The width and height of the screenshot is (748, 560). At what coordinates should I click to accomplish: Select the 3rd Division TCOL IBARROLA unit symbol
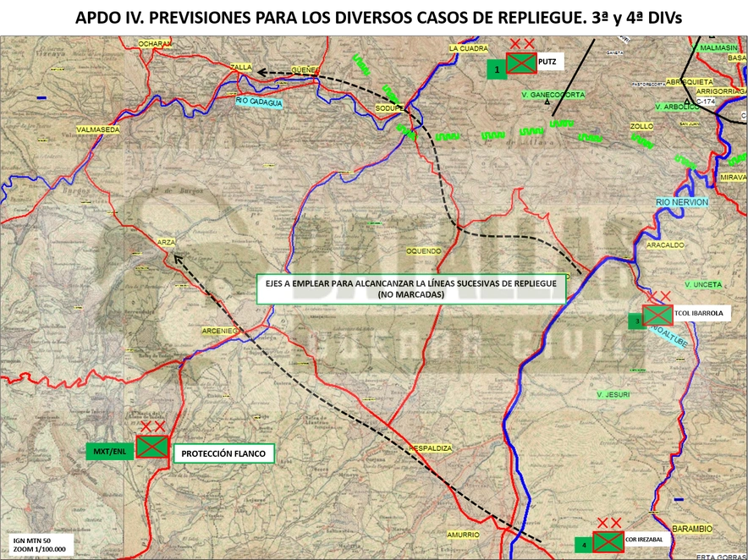coord(657,315)
